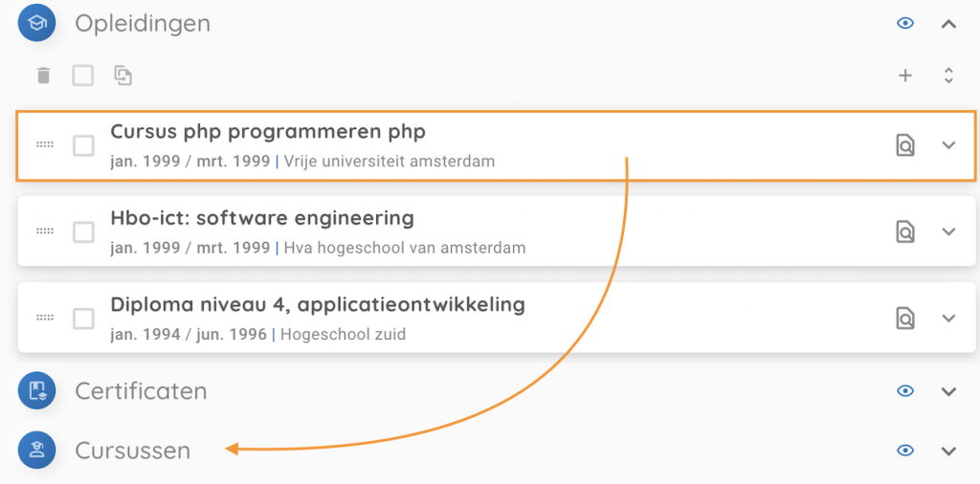980x484 pixels.
Task: Expand the Cursussen section
Action: (x=948, y=451)
